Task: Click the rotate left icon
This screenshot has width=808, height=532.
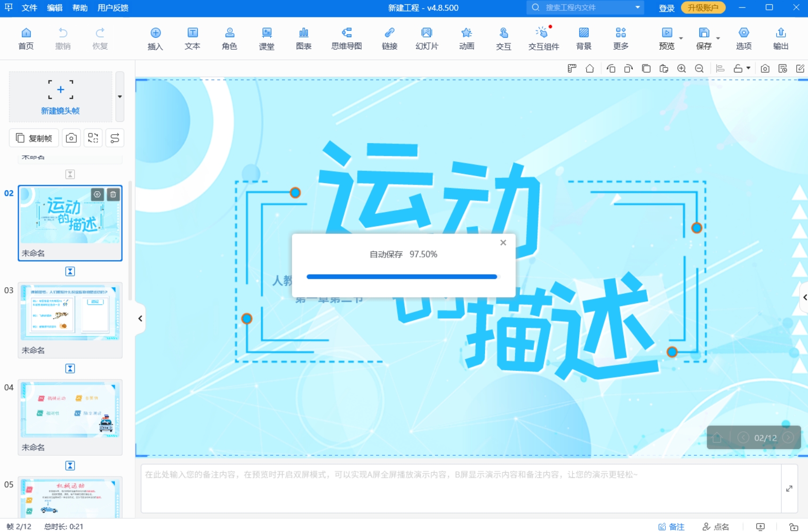Action: pos(611,68)
